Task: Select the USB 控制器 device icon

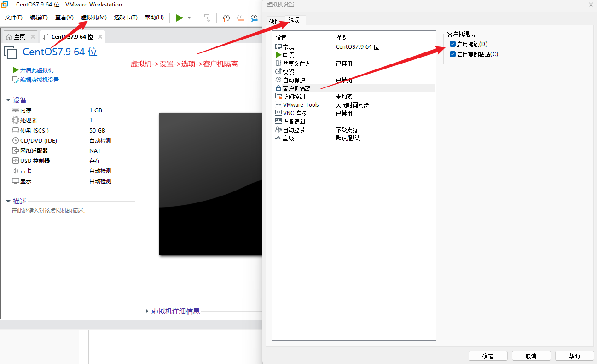Action: 16,161
